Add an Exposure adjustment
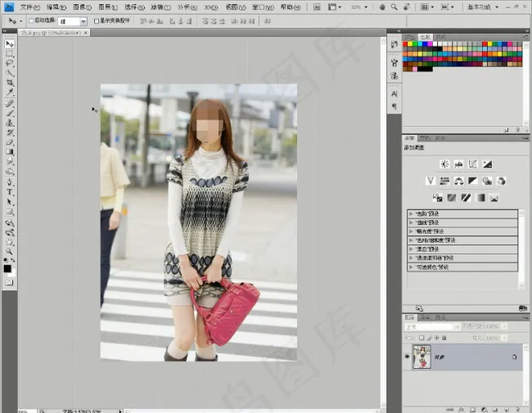Screen dimensions: 532x413 [487, 164]
